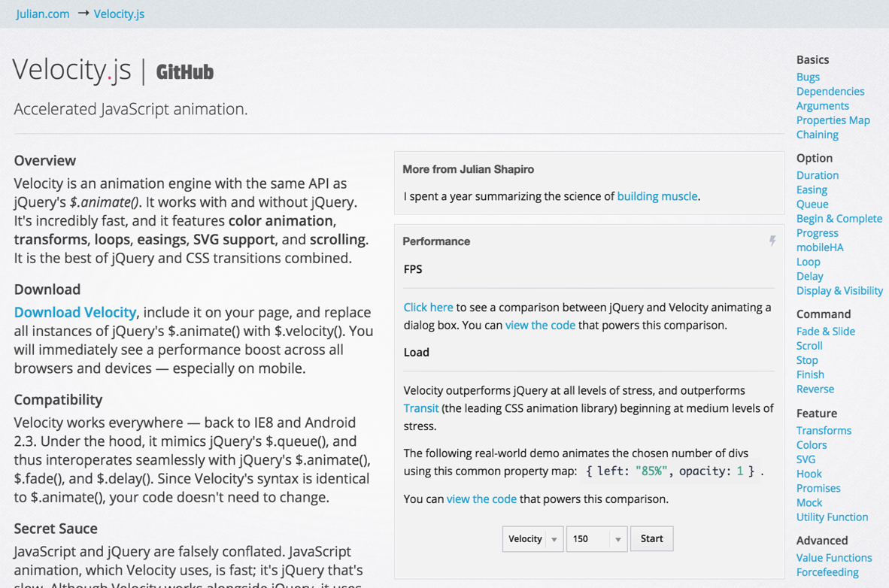The image size is (889, 588).
Task: Click the lightning bolt icon in Performance panel
Action: point(772,241)
